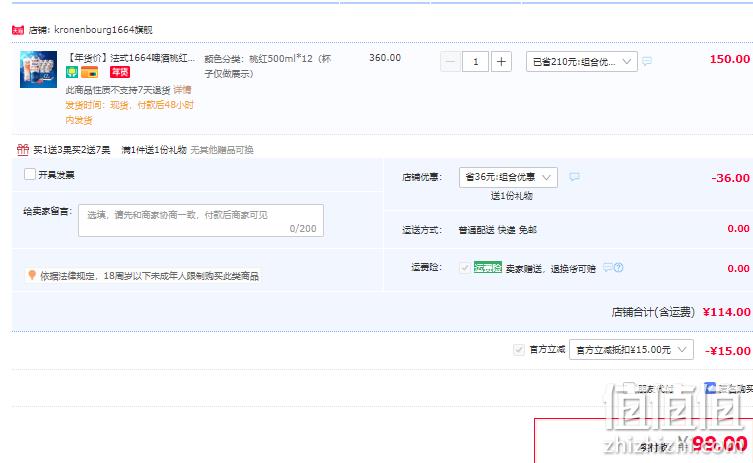Click the quantity input field showing 1
This screenshot has height=463, width=753.
click(475, 61)
